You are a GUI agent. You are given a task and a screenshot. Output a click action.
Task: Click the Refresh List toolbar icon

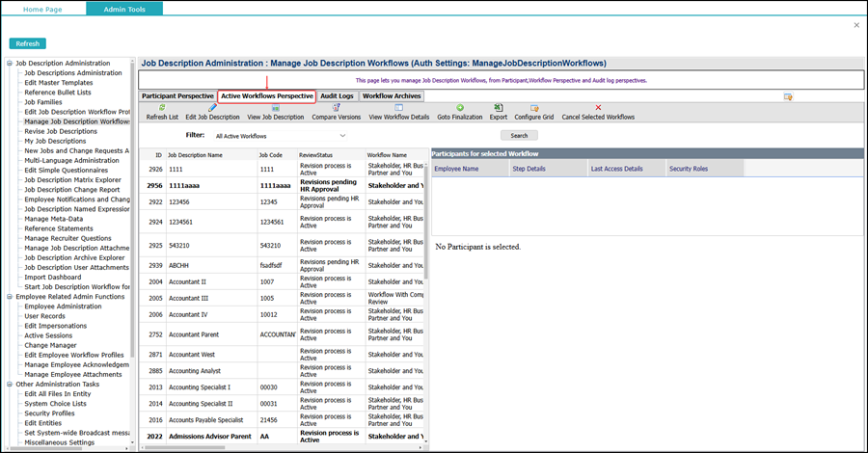pyautogui.click(x=162, y=108)
